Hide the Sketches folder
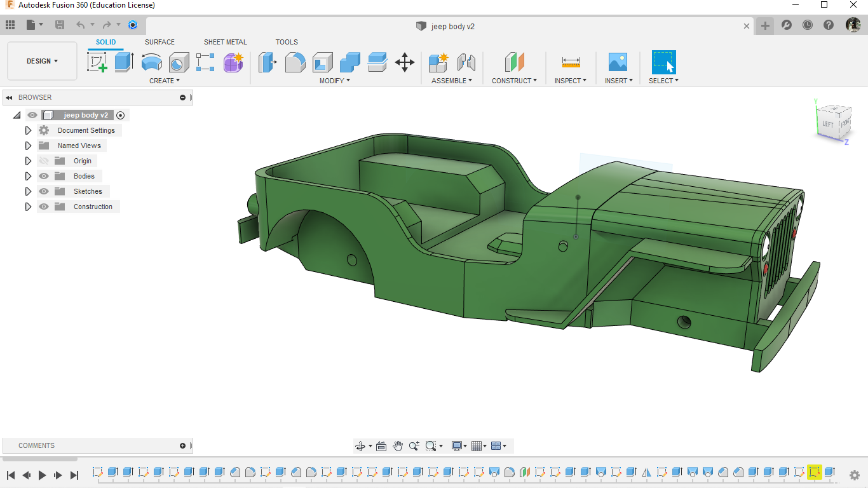The image size is (868, 488). tap(44, 191)
